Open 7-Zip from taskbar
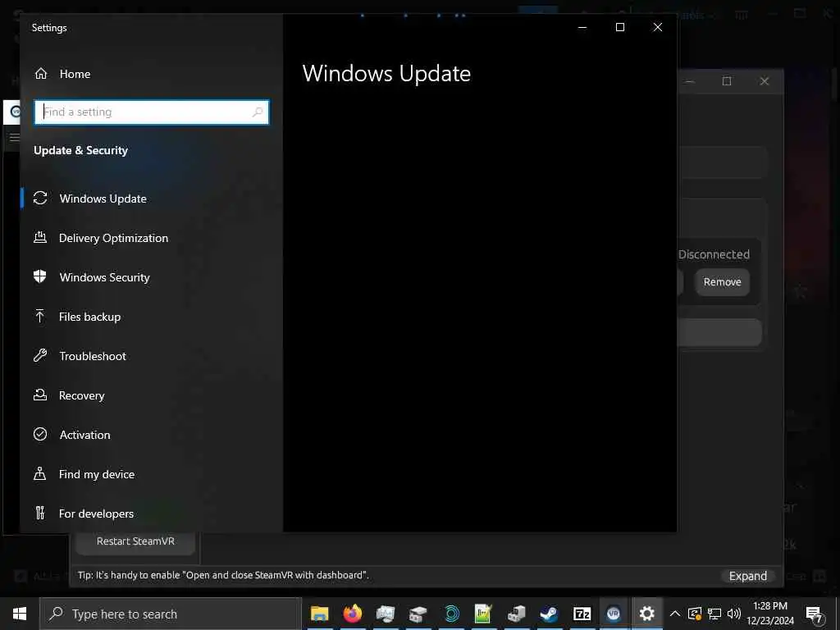The height and width of the screenshot is (630, 840). (582, 614)
